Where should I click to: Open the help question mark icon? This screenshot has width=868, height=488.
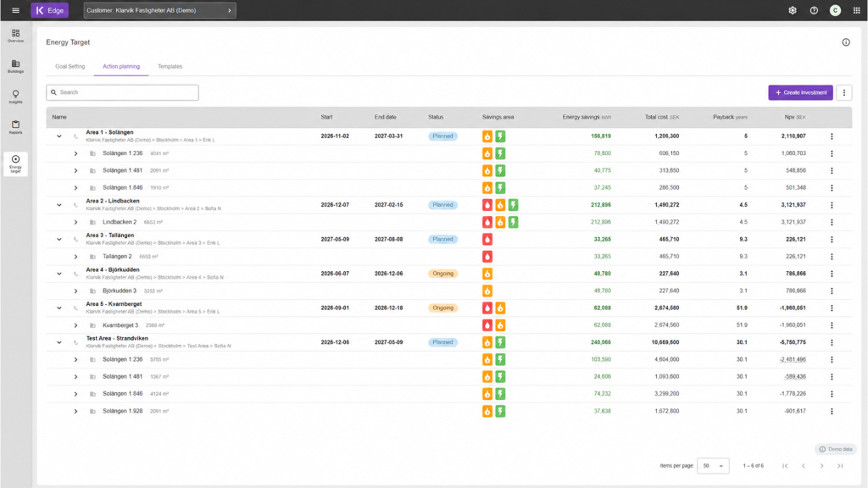pyautogui.click(x=814, y=10)
